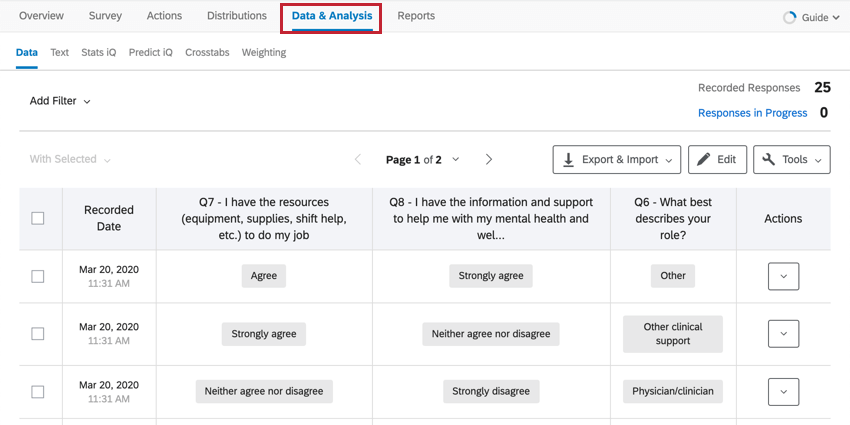Image resolution: width=850 pixels, height=425 pixels.
Task: Click the Recorded Date column header
Action: (x=109, y=218)
